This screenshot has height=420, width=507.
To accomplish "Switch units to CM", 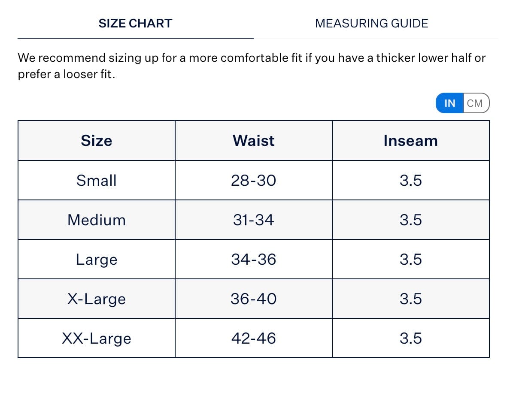I will tap(475, 103).
